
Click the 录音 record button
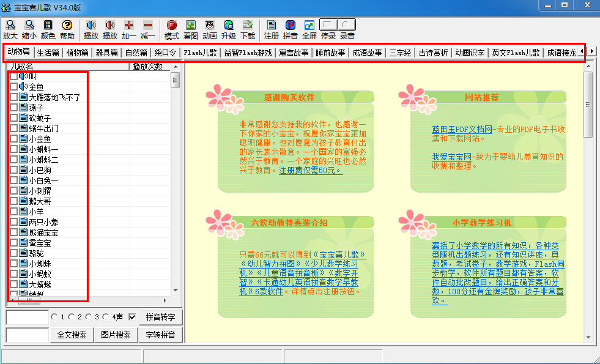click(347, 25)
